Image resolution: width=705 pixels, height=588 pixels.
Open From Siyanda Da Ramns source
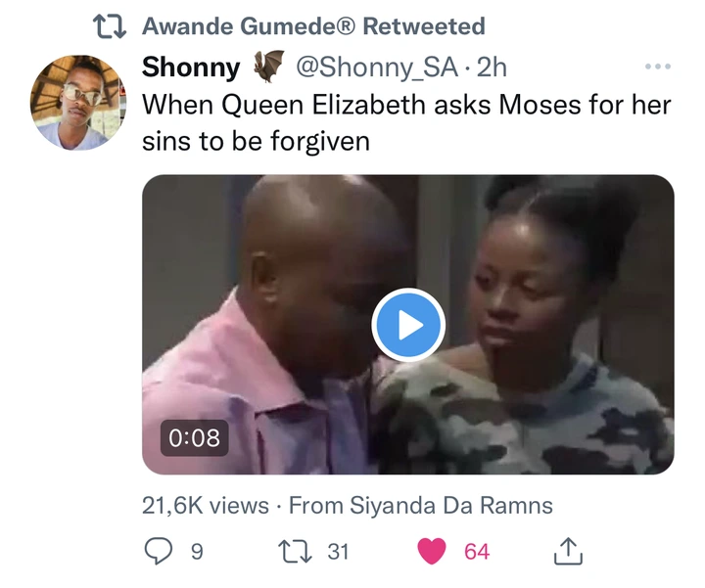(x=420, y=505)
